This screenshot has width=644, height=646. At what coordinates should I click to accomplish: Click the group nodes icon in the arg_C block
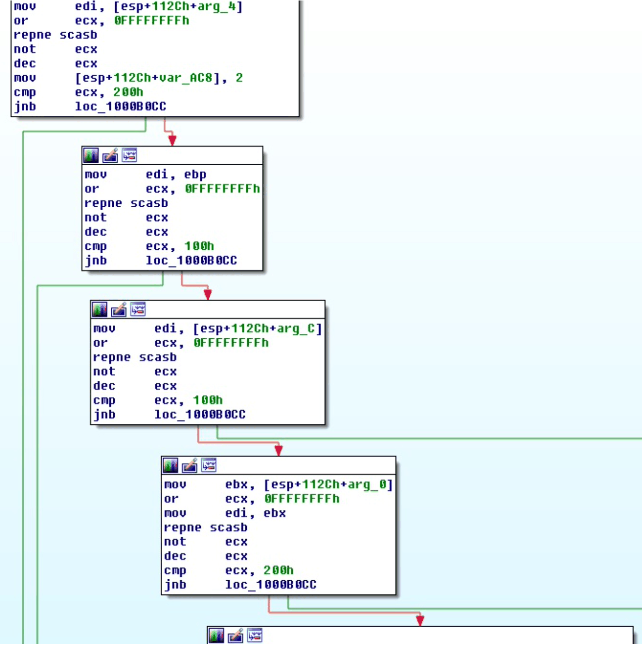pos(138,310)
